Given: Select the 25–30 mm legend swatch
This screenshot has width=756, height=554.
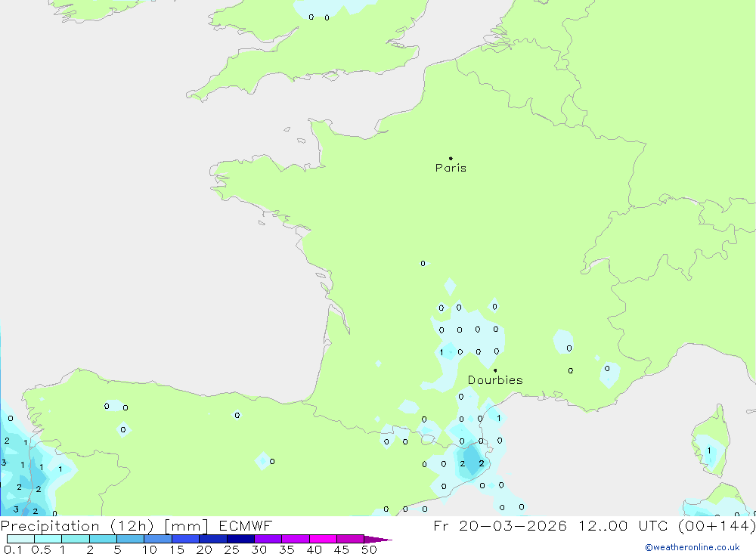Looking at the screenshot, I should [240, 539].
